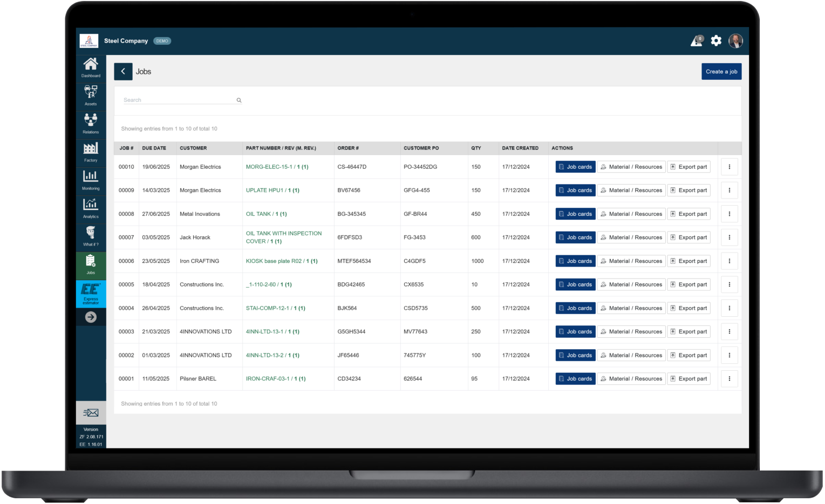Open the Factory sidebar icon
The width and height of the screenshot is (825, 504).
[x=91, y=151]
